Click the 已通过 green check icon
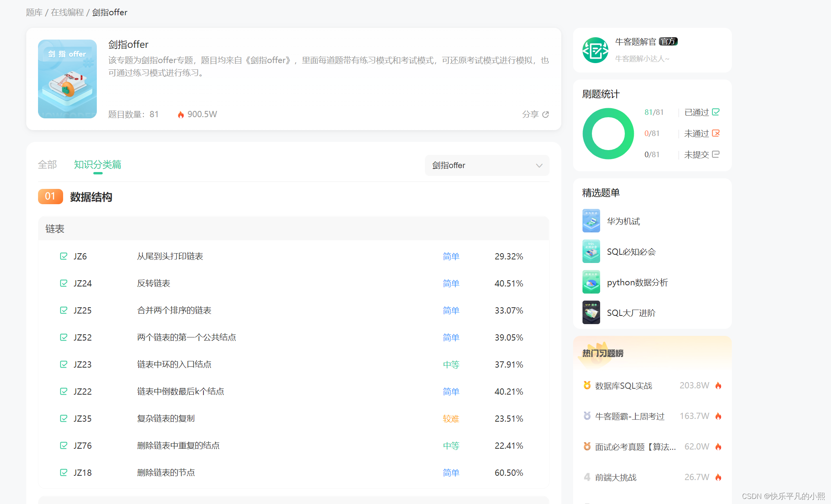831x504 pixels. click(x=716, y=112)
